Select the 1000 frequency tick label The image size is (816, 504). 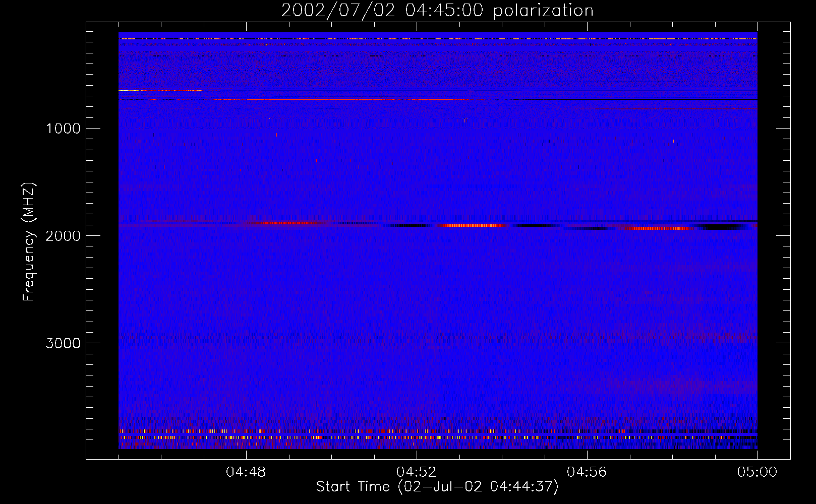point(63,129)
